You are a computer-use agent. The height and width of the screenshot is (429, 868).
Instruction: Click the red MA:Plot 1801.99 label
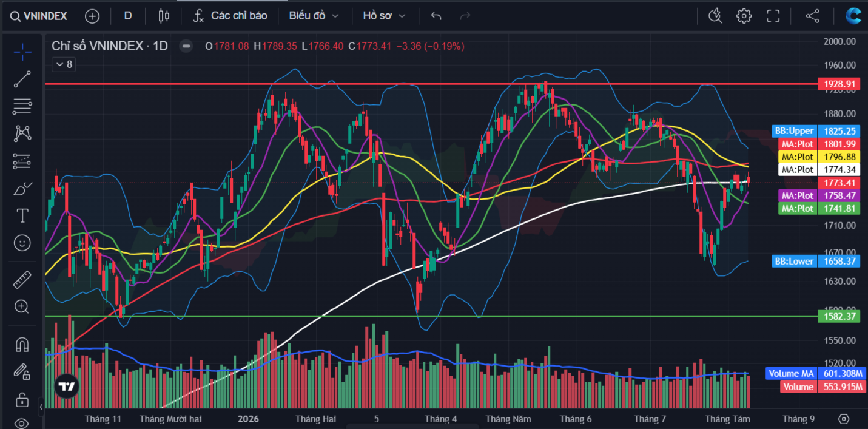[819, 144]
